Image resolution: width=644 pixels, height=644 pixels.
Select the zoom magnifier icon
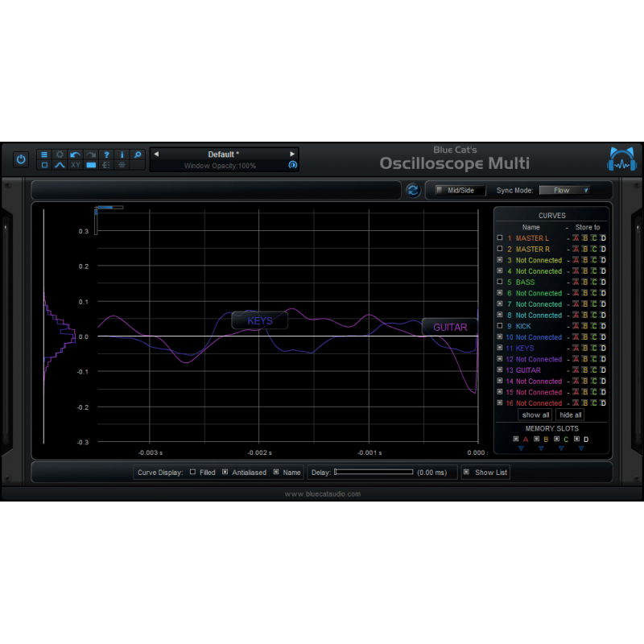pos(137,155)
